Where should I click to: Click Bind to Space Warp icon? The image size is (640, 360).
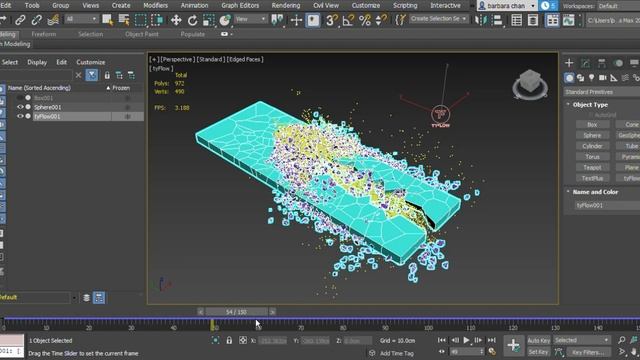click(53, 20)
